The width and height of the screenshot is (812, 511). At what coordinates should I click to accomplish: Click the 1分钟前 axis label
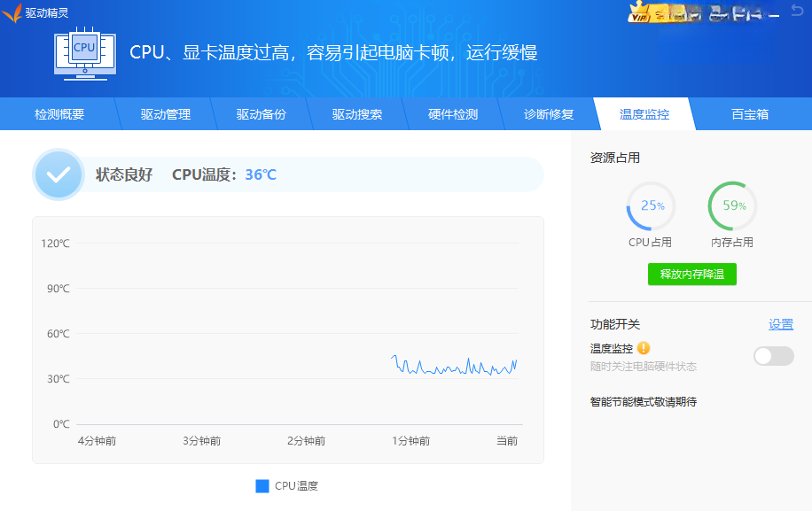coord(410,441)
